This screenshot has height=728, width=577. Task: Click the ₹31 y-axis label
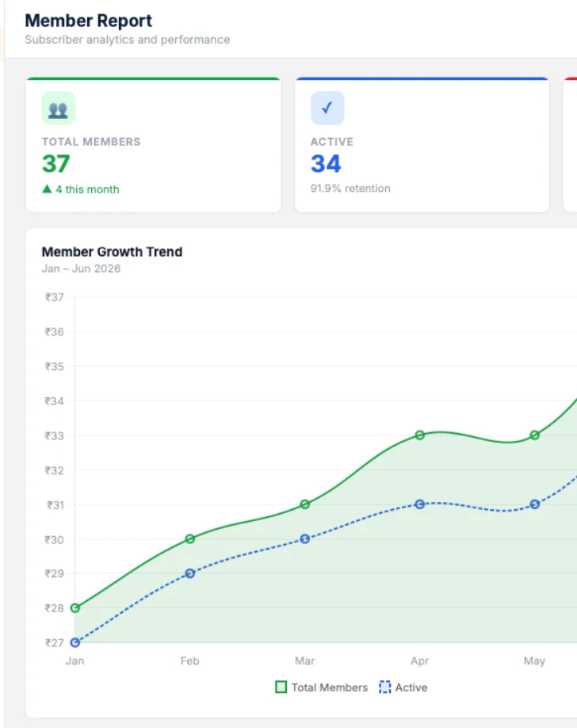pos(55,504)
